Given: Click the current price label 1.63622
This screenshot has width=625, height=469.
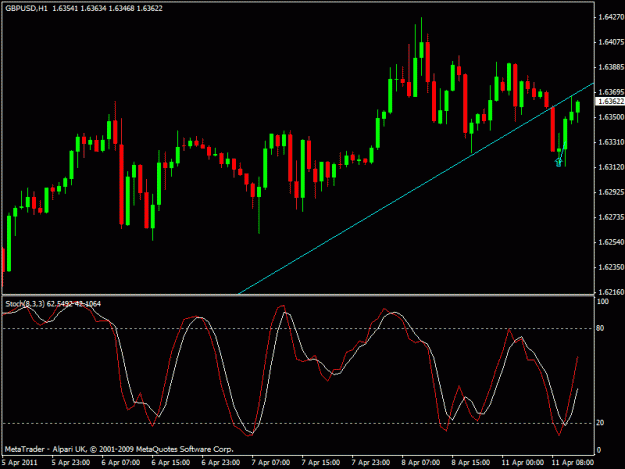Looking at the screenshot, I should (x=611, y=102).
